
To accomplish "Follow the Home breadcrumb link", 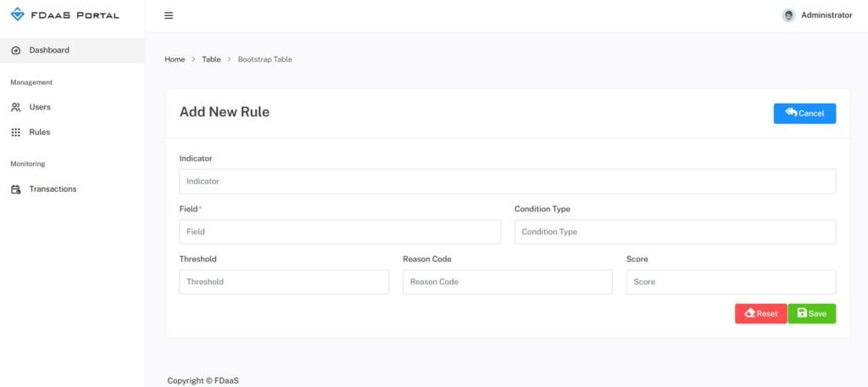I will tap(175, 59).
